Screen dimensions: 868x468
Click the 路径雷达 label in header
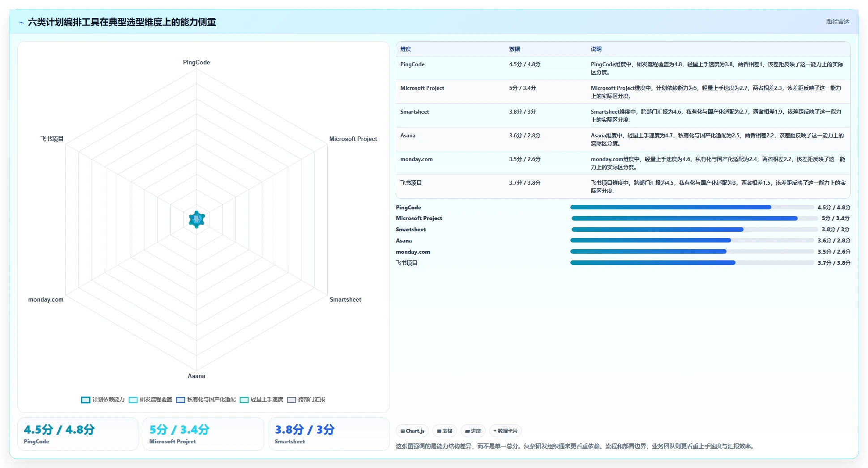(838, 21)
